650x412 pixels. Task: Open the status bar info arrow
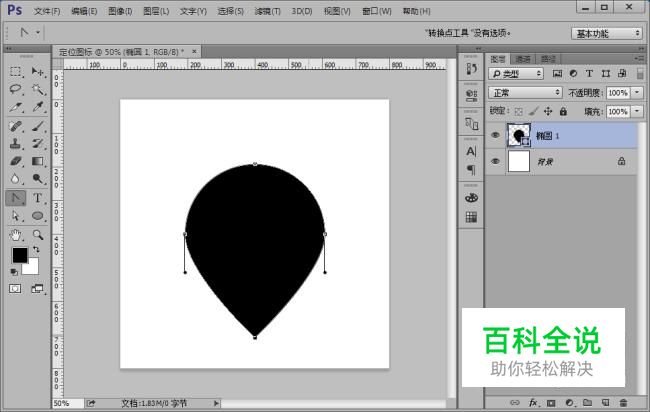pyautogui.click(x=216, y=403)
